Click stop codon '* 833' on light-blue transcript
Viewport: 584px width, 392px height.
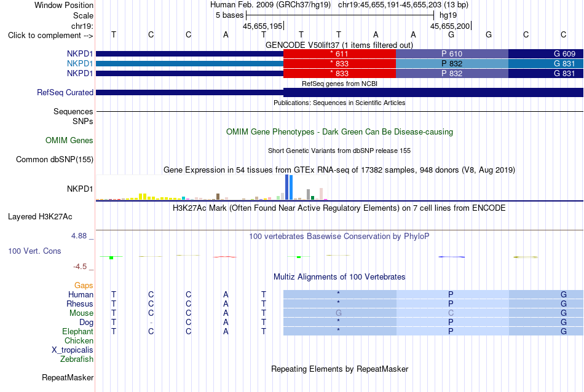click(339, 64)
